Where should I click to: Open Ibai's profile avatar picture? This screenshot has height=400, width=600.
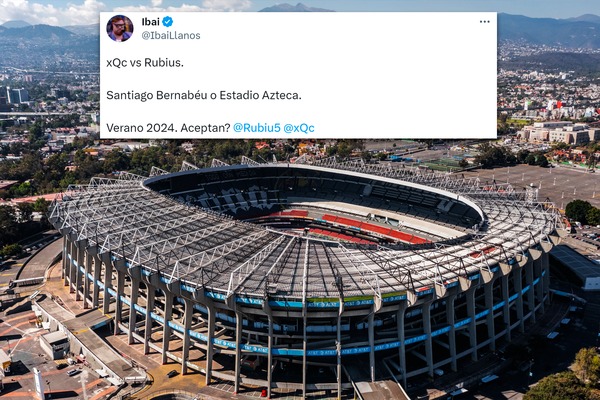click(120, 28)
